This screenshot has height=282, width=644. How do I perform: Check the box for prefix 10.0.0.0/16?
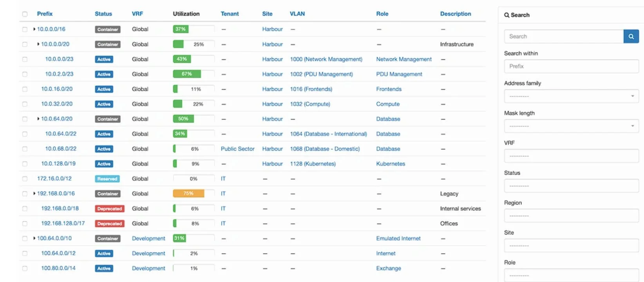(x=25, y=29)
